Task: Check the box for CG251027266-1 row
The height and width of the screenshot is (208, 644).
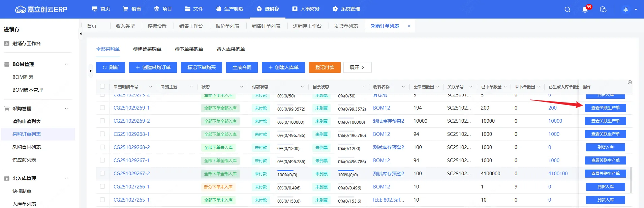Action: coord(102,187)
